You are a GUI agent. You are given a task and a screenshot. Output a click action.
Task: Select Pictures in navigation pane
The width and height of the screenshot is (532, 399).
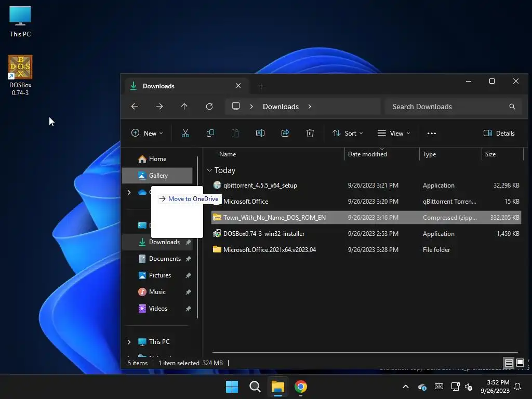[x=157, y=275]
